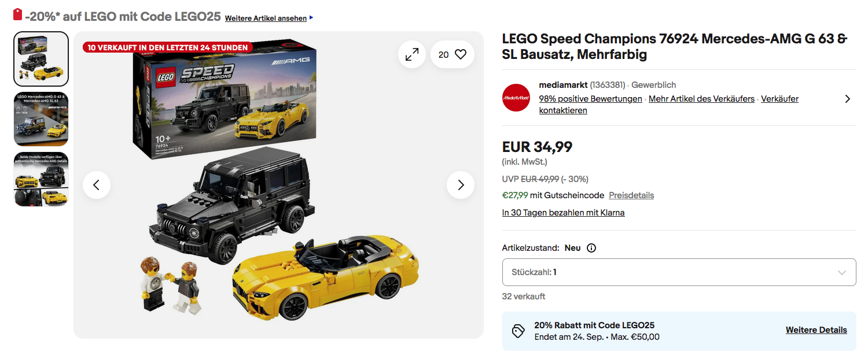Viewport: 868px width, 356px height.
Task: Expand the product image to fullscreen
Action: [412, 55]
